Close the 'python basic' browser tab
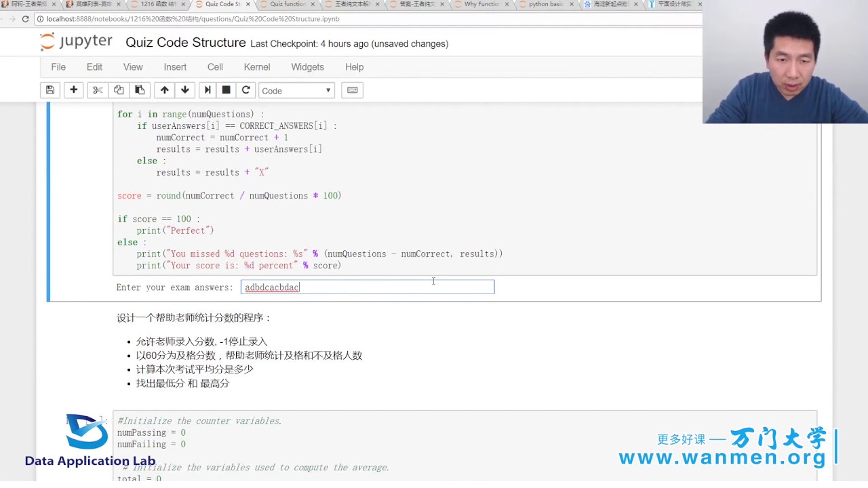 click(x=571, y=4)
